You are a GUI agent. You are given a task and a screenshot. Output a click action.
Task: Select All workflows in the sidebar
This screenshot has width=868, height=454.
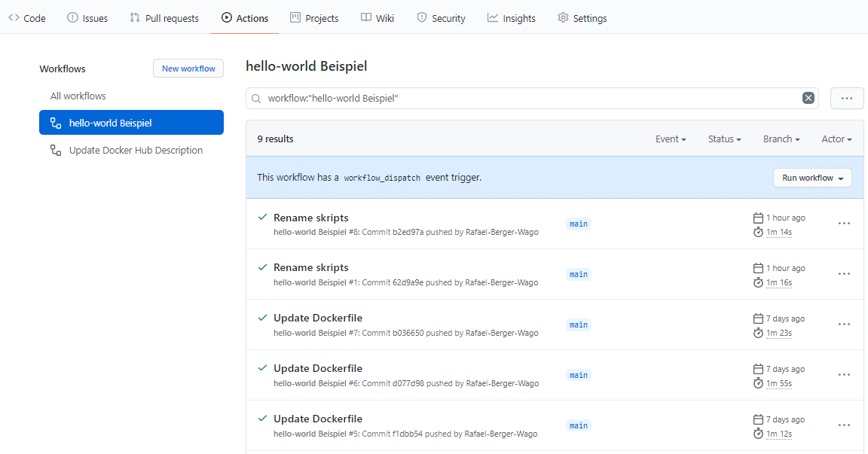pos(78,96)
